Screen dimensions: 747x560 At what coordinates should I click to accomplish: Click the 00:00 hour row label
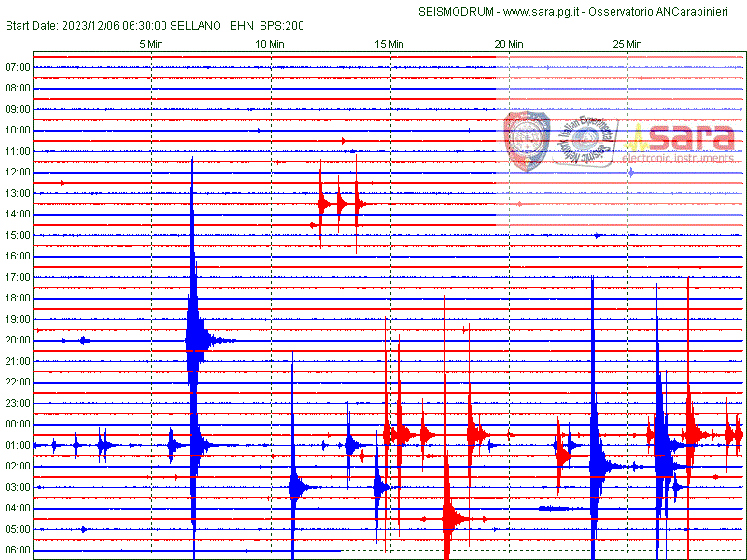(18, 425)
